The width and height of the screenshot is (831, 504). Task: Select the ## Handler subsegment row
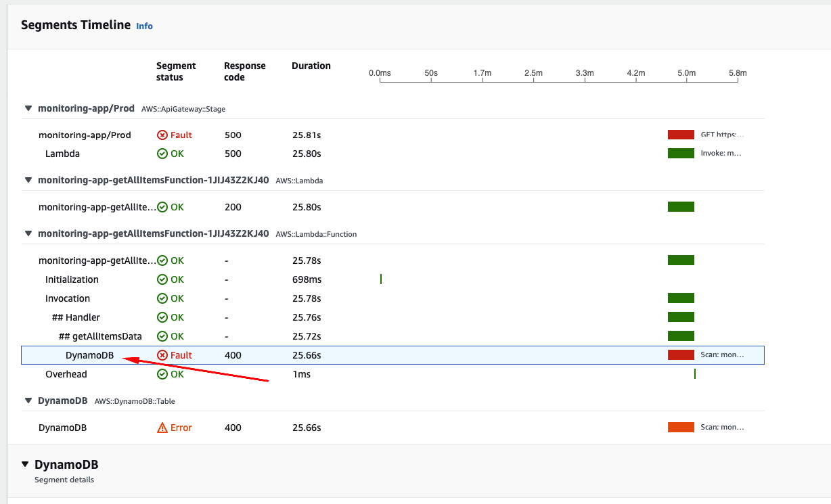[x=392, y=317]
